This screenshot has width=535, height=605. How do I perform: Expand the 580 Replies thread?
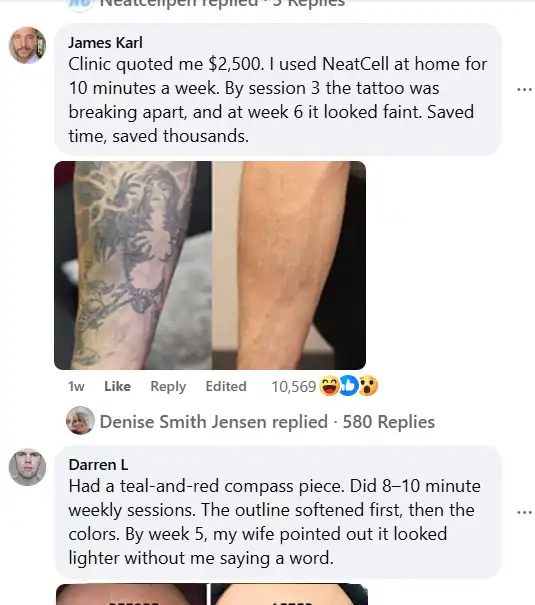pos(388,422)
